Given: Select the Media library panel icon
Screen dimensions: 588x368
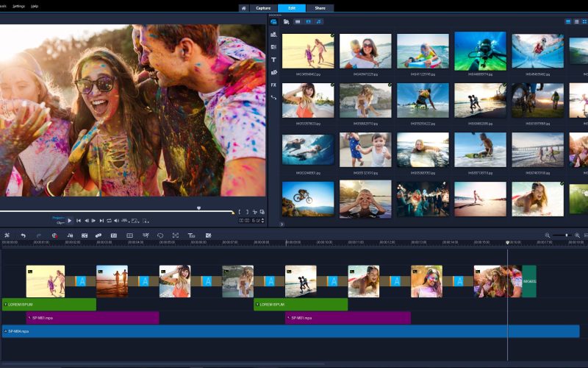Looking at the screenshot, I should click(x=273, y=22).
